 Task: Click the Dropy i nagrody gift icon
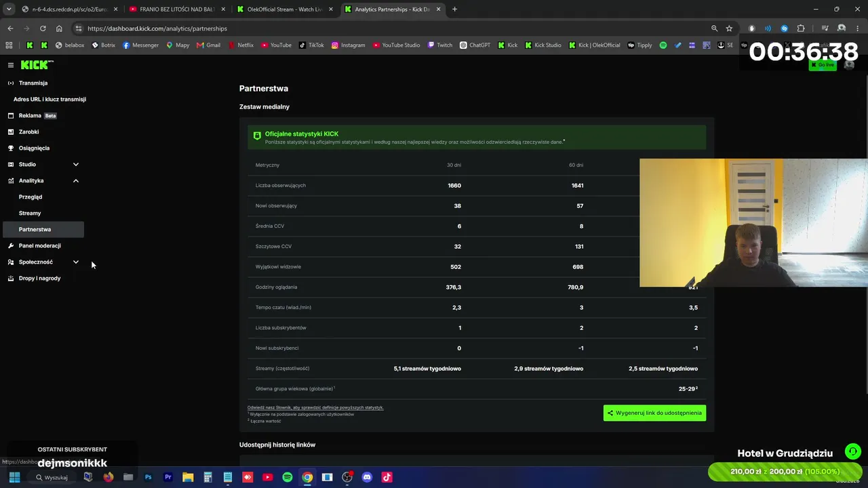tap(11, 278)
